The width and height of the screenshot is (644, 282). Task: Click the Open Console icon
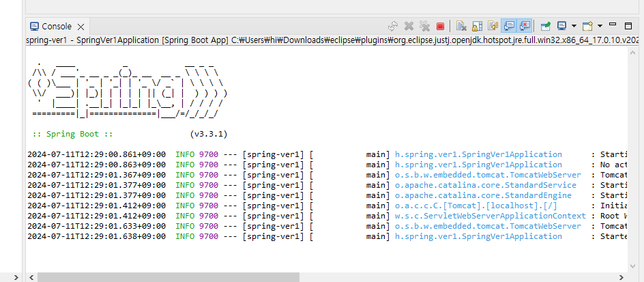tap(588, 27)
